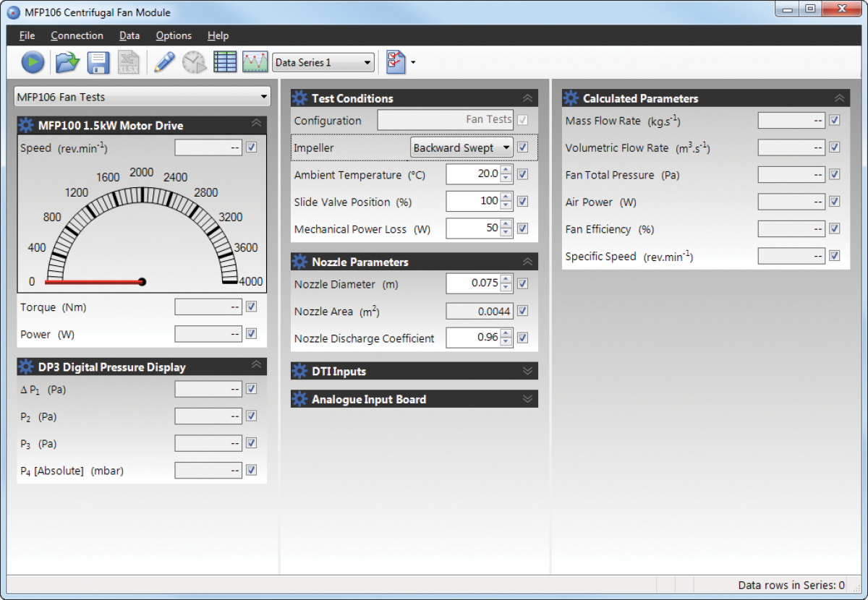Toggle the Power (W) checkbox
This screenshot has height=600, width=868.
(x=251, y=333)
